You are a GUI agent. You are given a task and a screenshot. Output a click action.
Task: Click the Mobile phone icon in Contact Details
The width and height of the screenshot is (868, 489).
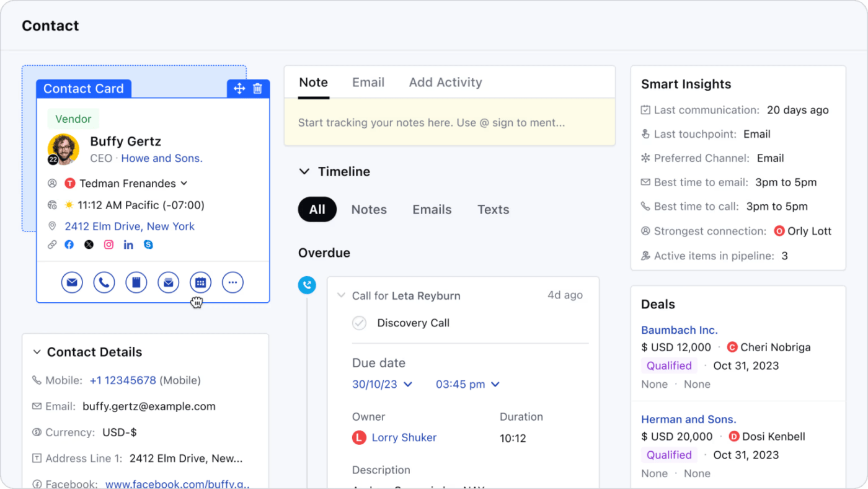(37, 380)
